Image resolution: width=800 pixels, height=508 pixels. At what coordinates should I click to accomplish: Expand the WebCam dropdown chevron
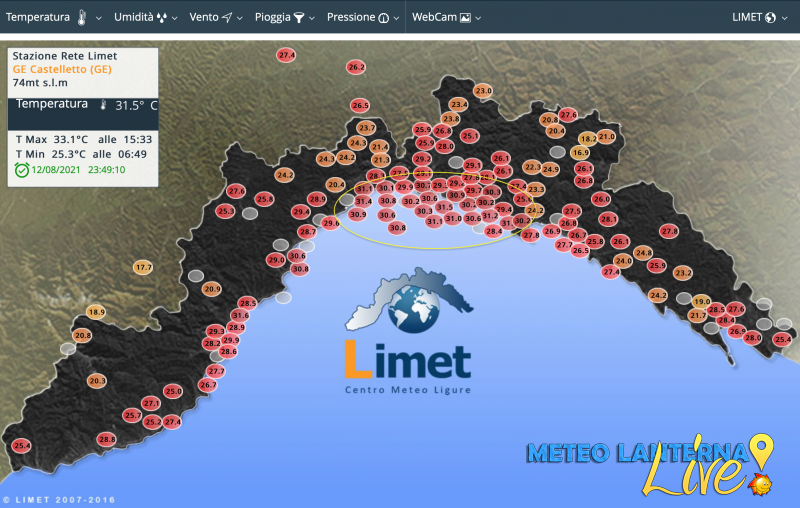pyautogui.click(x=478, y=18)
